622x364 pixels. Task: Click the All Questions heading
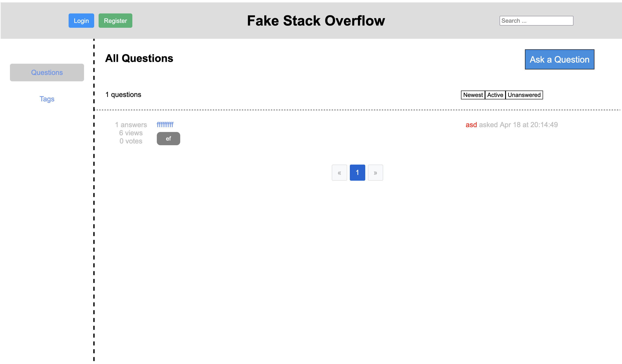(x=139, y=58)
